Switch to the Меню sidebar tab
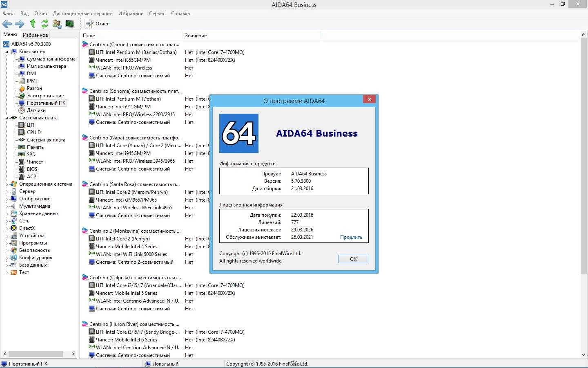This screenshot has height=368, width=588. pos(10,34)
